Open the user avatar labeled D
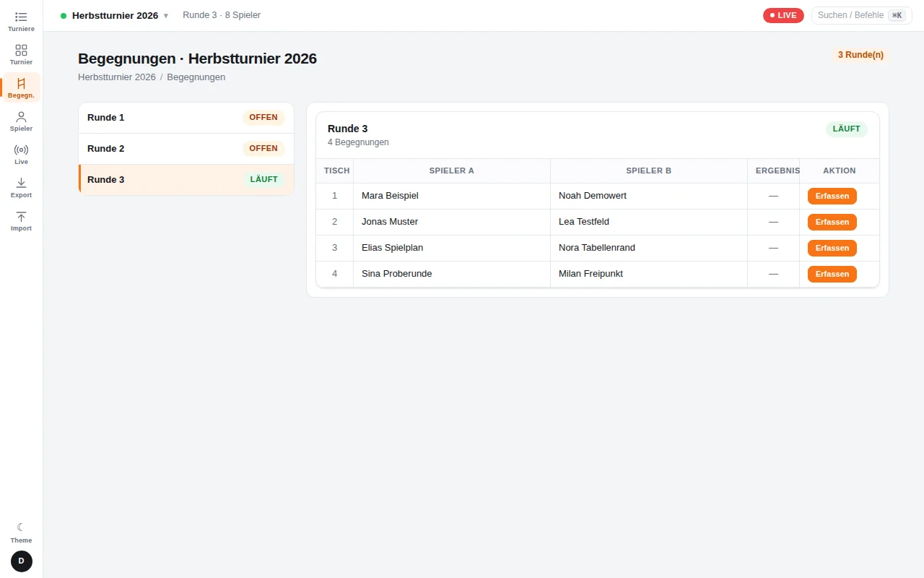Screen dimensions: 924x578 pyautogui.click(x=22, y=561)
